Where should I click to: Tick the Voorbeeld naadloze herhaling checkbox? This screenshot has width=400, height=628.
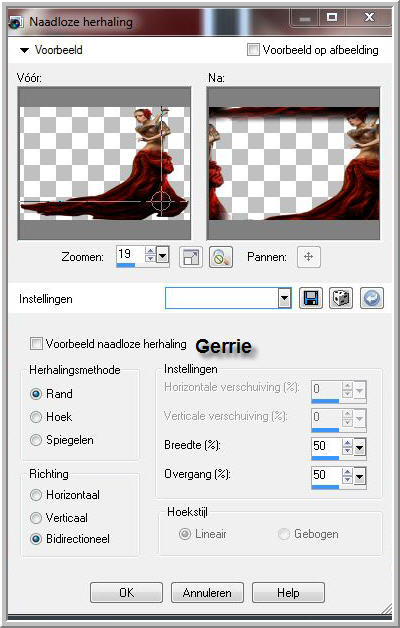click(x=36, y=344)
